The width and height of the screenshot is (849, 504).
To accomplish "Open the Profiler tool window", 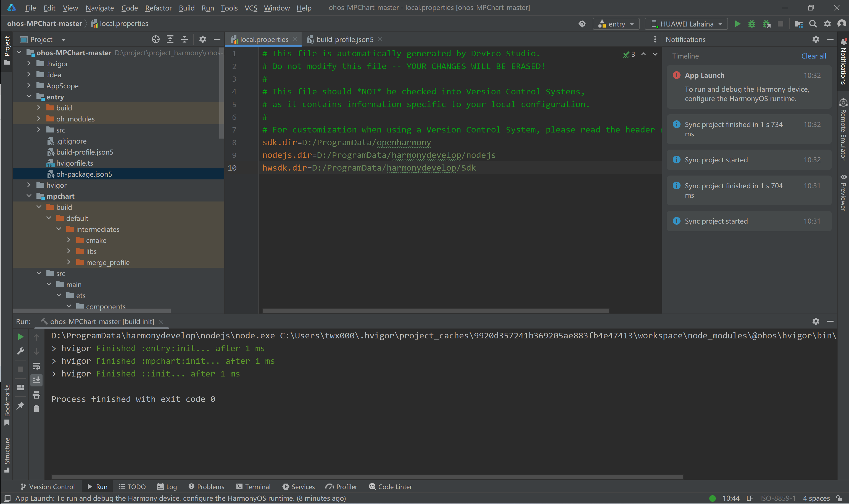I will tap(341, 487).
